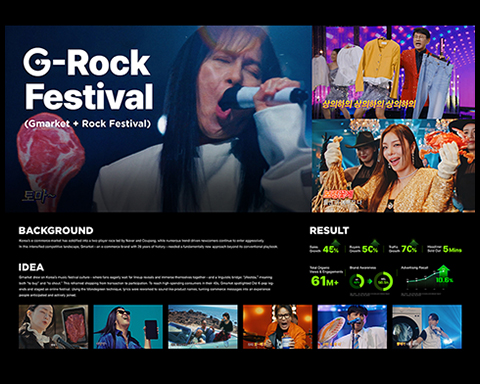Click the 'G-Rock Festival' title text
The image size is (480, 384).
(88, 79)
